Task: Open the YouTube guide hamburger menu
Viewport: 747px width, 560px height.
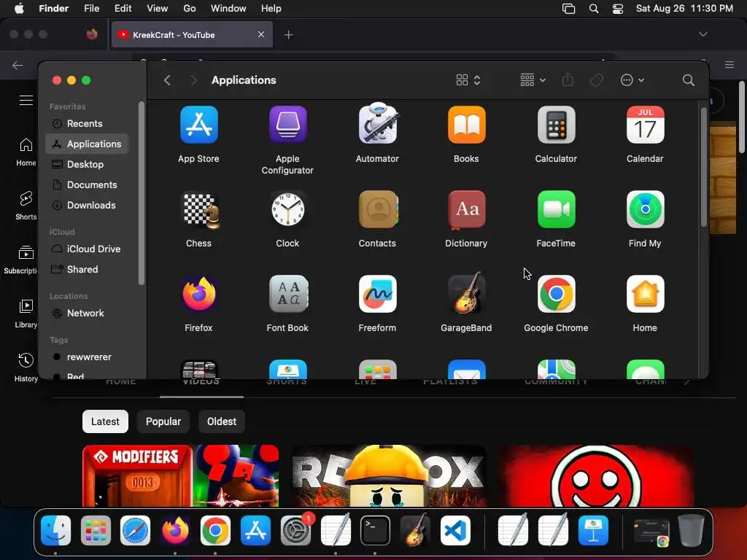Action: click(x=26, y=100)
